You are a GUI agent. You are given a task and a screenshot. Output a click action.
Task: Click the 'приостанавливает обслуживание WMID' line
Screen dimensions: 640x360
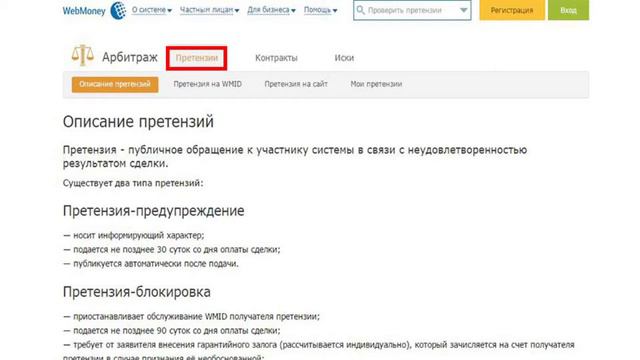[x=191, y=316]
